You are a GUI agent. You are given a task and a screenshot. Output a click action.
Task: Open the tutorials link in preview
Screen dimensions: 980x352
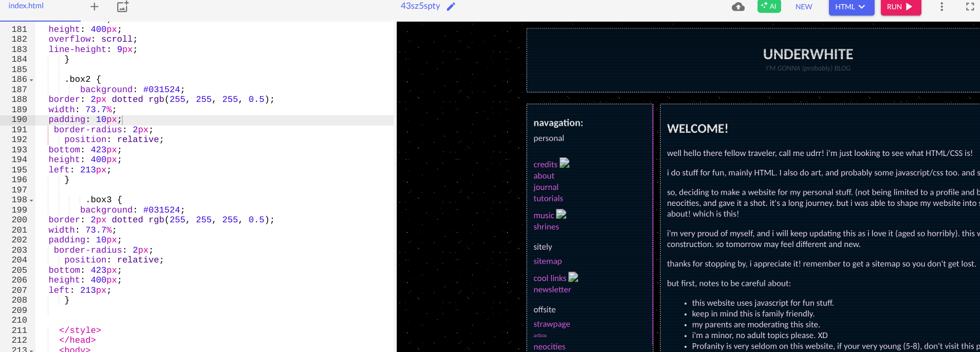click(548, 199)
